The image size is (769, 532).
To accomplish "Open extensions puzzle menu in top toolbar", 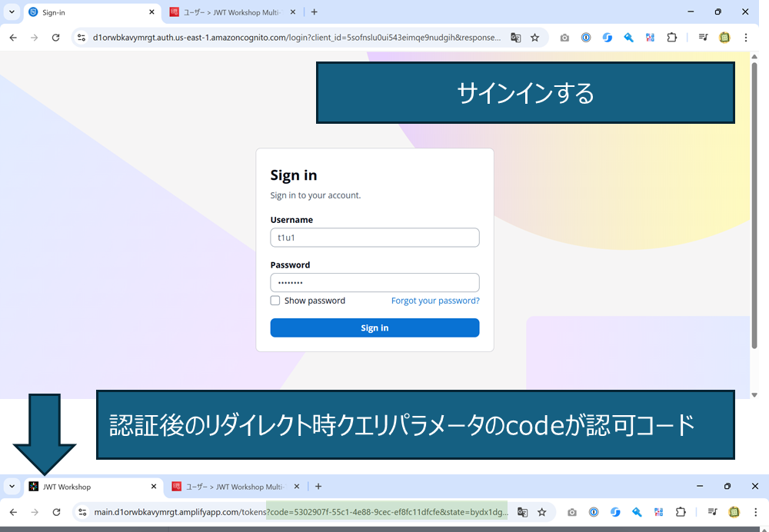I will click(672, 37).
